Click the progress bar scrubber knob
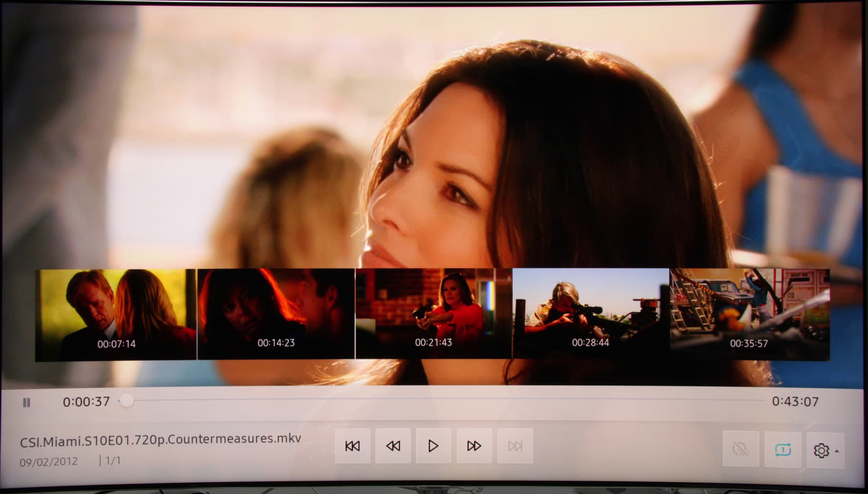Screen dimensions: 868x494 pos(126,401)
